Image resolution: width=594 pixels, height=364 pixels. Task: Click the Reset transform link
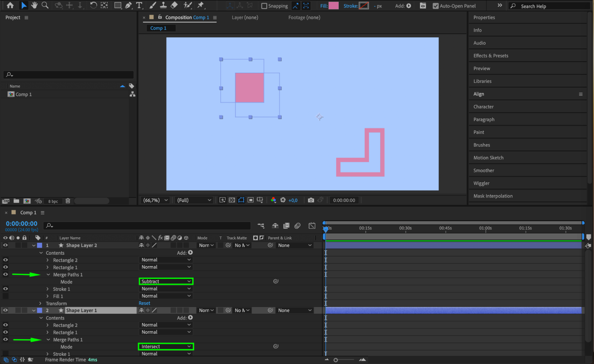click(144, 303)
